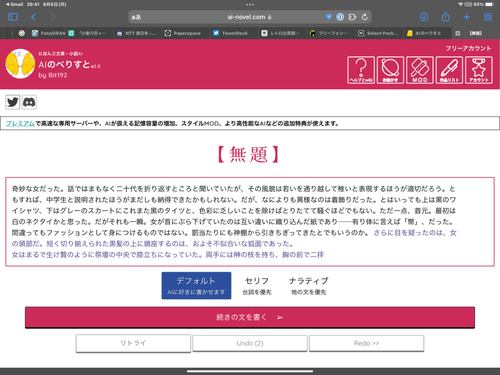Screen dimensions: 500x375
Task: Open the Google favicon pinned tab
Action: (22, 33)
